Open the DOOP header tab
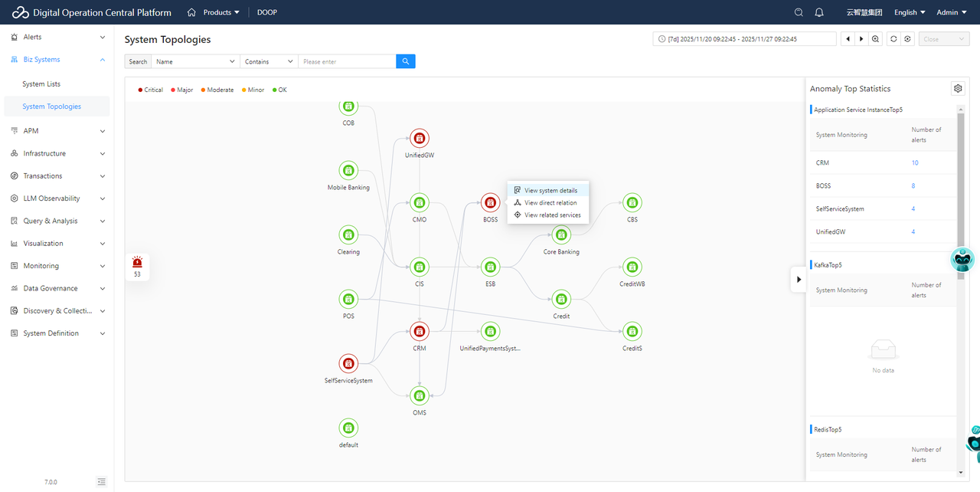 point(267,12)
